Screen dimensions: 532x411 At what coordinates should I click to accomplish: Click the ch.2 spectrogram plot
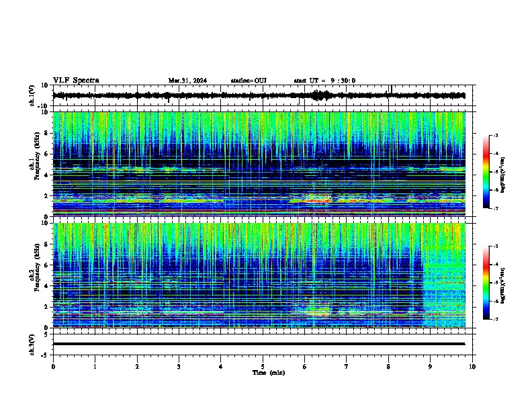[x=259, y=275]
